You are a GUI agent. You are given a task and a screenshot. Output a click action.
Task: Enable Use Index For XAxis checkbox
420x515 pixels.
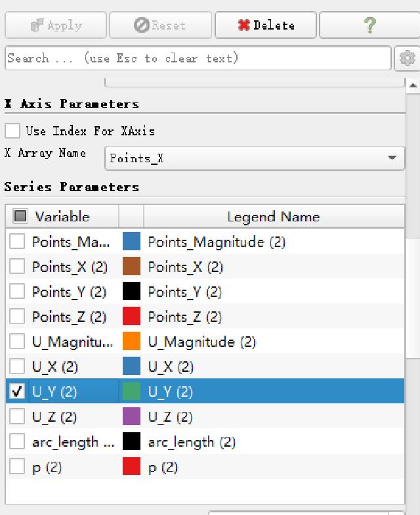coord(12,131)
